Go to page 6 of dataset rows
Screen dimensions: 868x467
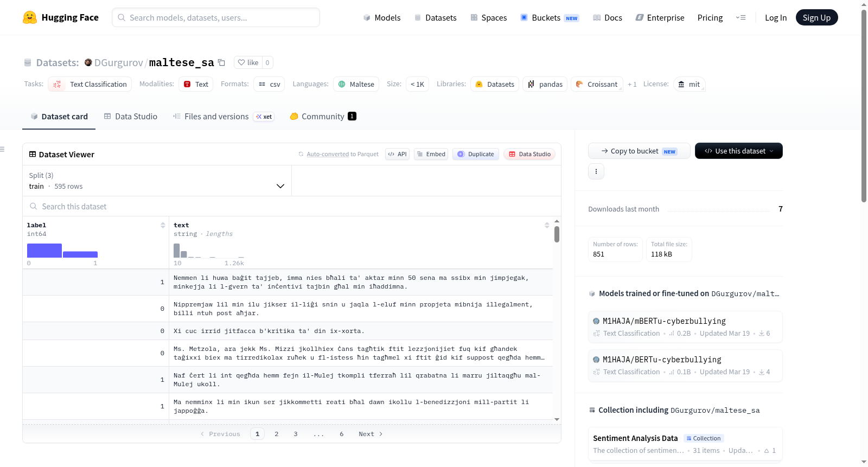(342, 434)
